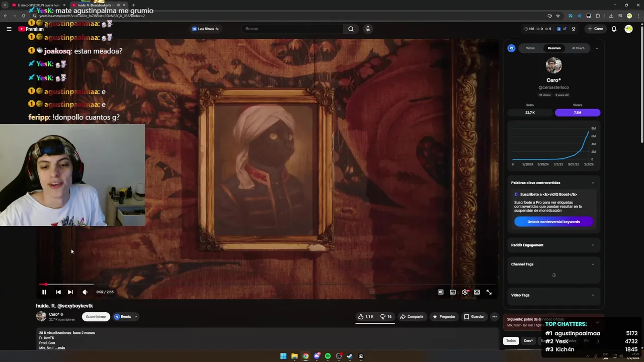Collapse Palabras clave controvertidas section

point(593,183)
